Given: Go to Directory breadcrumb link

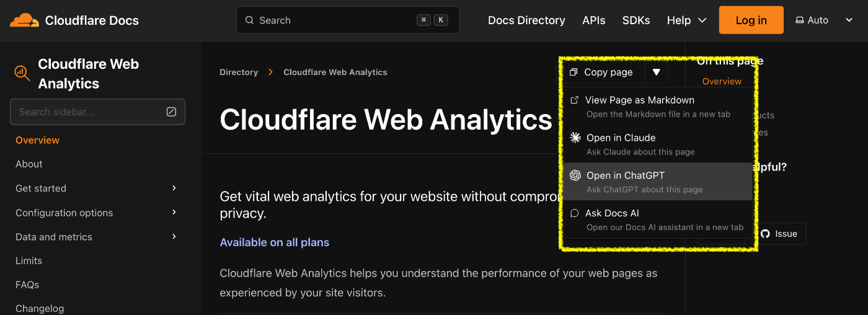Looking at the screenshot, I should [x=239, y=73].
